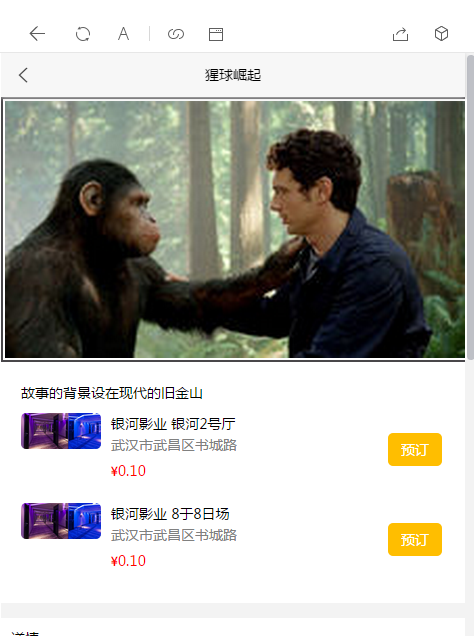The height and width of the screenshot is (636, 474).
Task: Click the vertical scrollbar thumb
Action: [470, 207]
